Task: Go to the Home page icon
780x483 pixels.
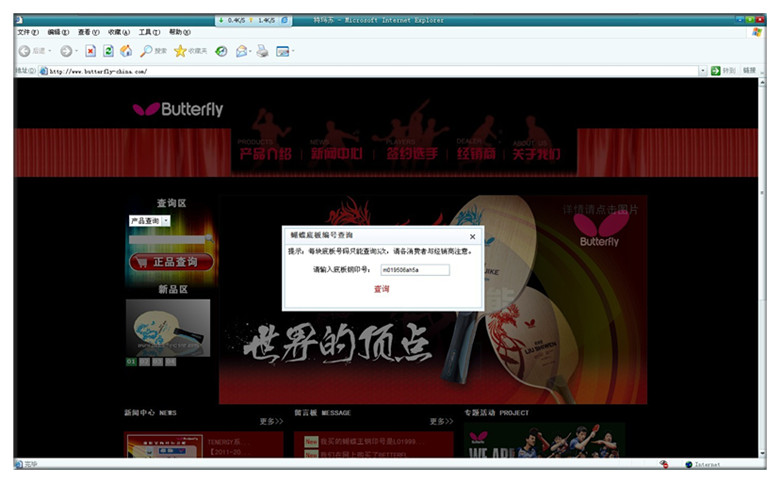Action: pos(126,51)
